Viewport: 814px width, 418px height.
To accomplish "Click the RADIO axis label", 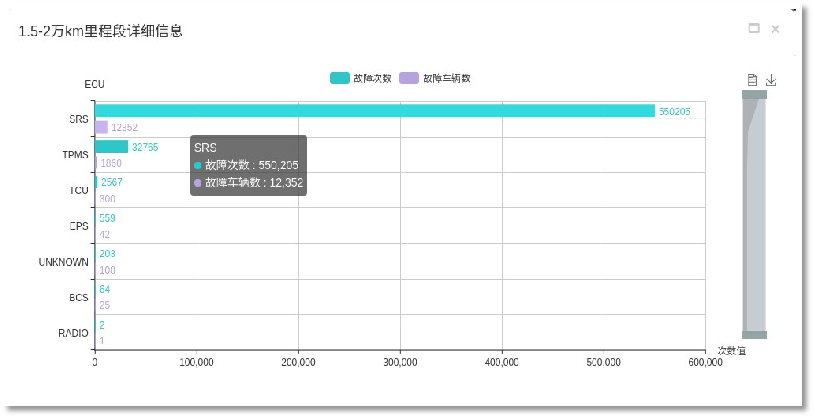I will click(x=73, y=333).
